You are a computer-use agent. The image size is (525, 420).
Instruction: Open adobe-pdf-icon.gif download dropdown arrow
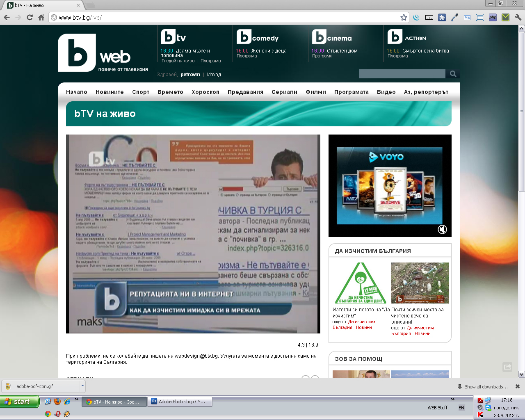coord(82,386)
